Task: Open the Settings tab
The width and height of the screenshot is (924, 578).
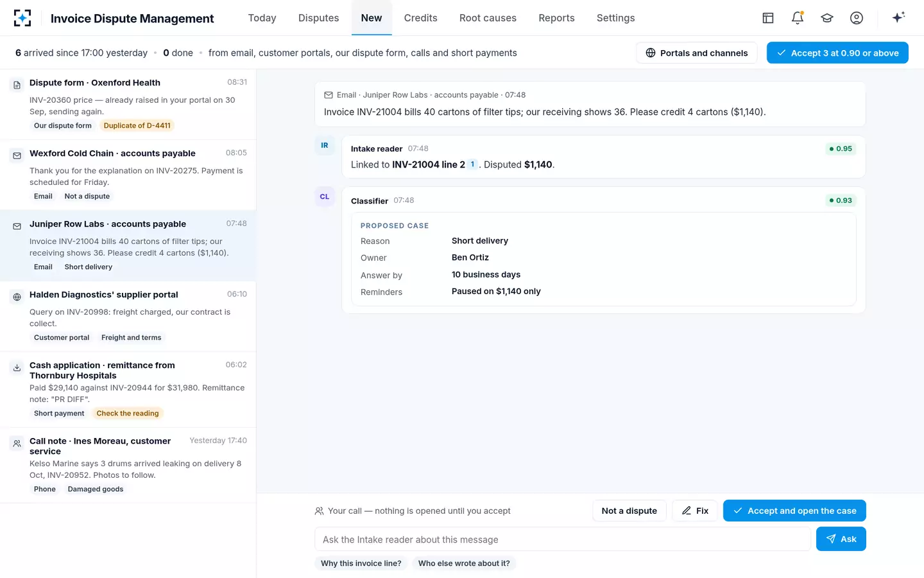Action: pyautogui.click(x=615, y=18)
